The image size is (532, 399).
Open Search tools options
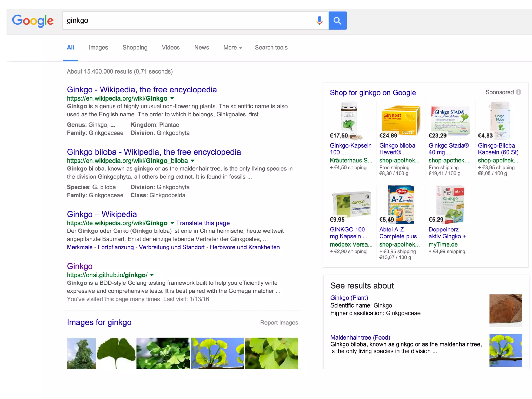pos(271,48)
